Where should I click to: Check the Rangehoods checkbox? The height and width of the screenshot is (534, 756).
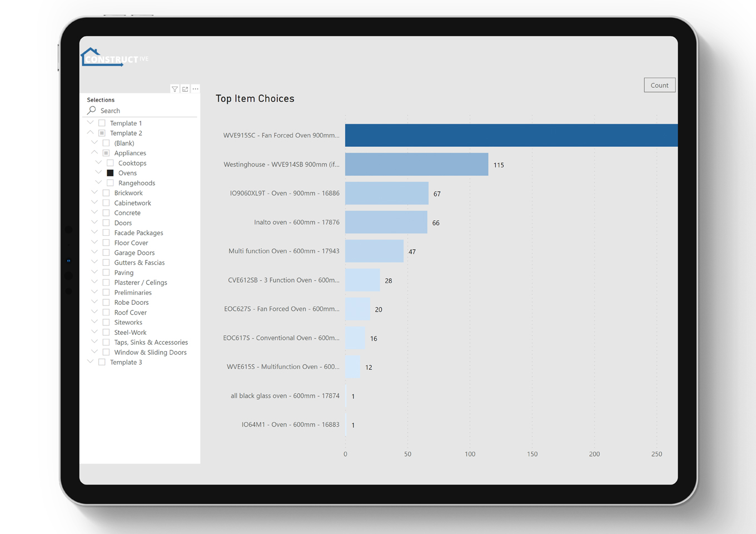[110, 182]
